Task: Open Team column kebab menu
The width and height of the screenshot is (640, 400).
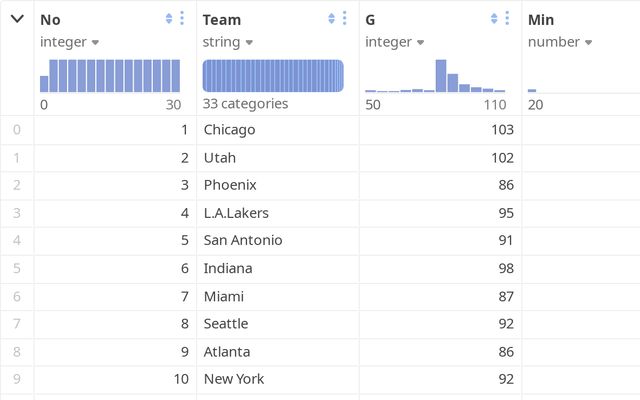Action: [x=344, y=19]
